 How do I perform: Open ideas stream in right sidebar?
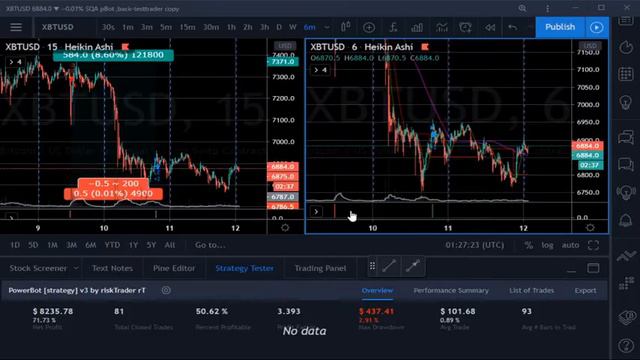click(626, 192)
